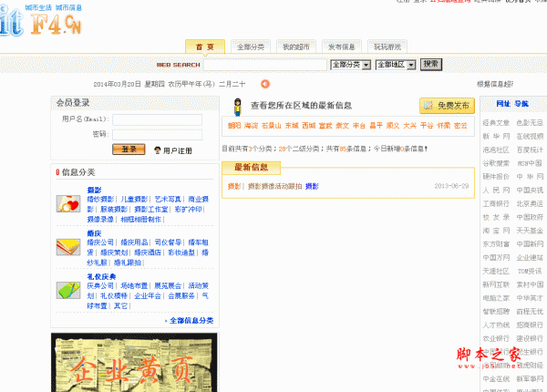Select the 大兴 district link
547x392 pixels.
point(409,126)
